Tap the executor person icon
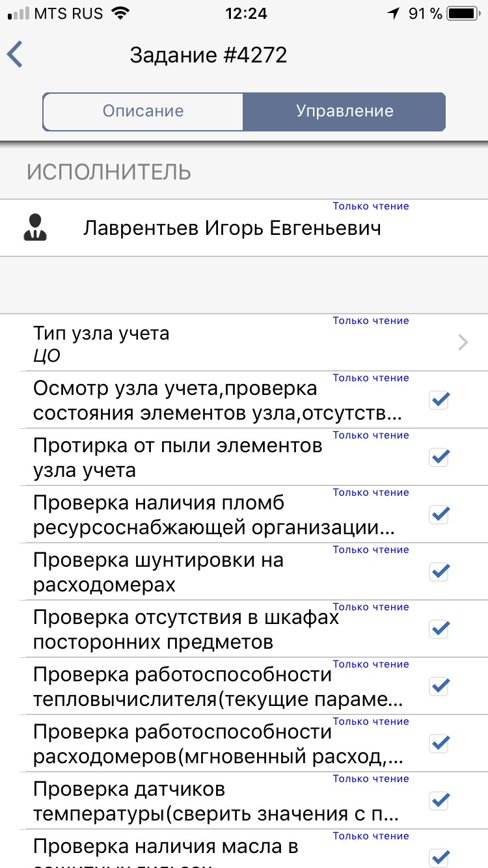This screenshot has width=488, height=868. point(35,228)
